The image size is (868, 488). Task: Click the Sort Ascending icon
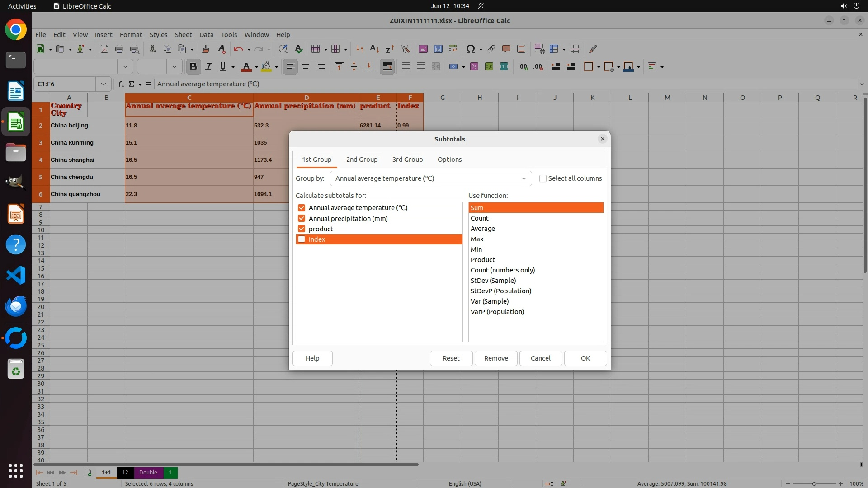(x=374, y=49)
